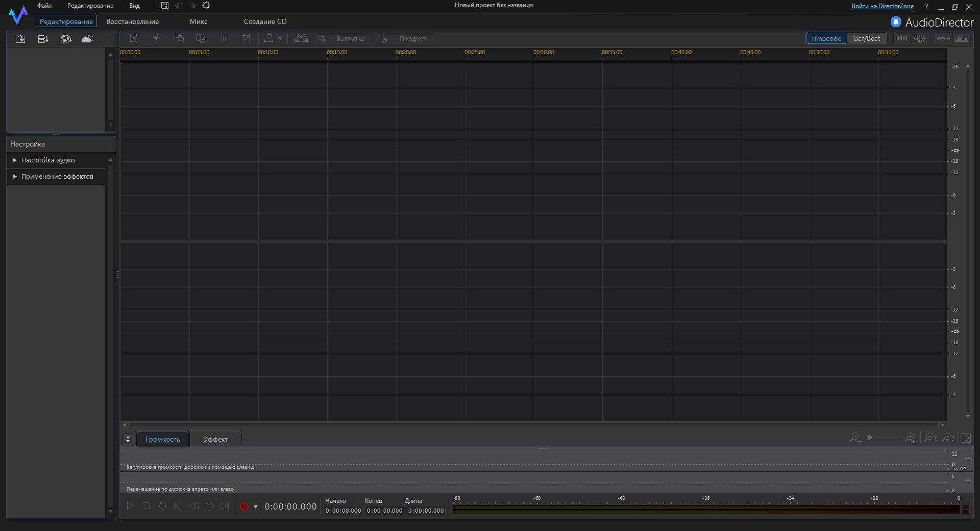
Task: Click the Длина time input field
Action: (426, 511)
